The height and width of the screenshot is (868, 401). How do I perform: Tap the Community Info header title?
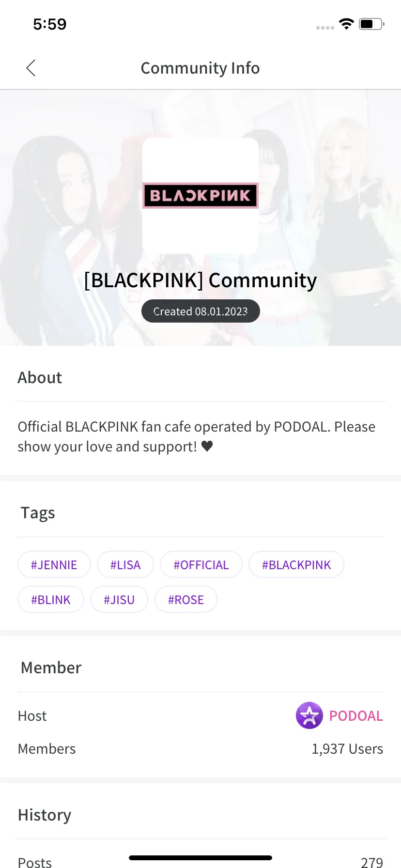pyautogui.click(x=200, y=68)
